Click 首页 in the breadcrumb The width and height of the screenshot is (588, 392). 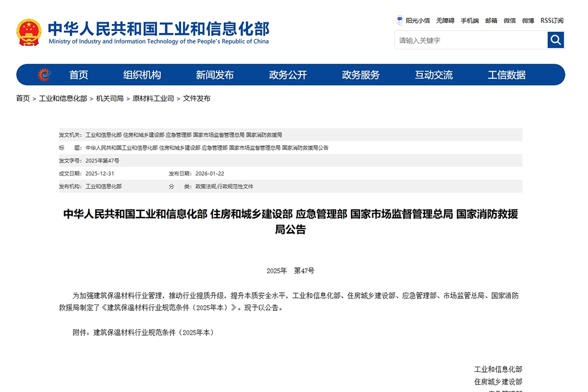click(x=23, y=99)
